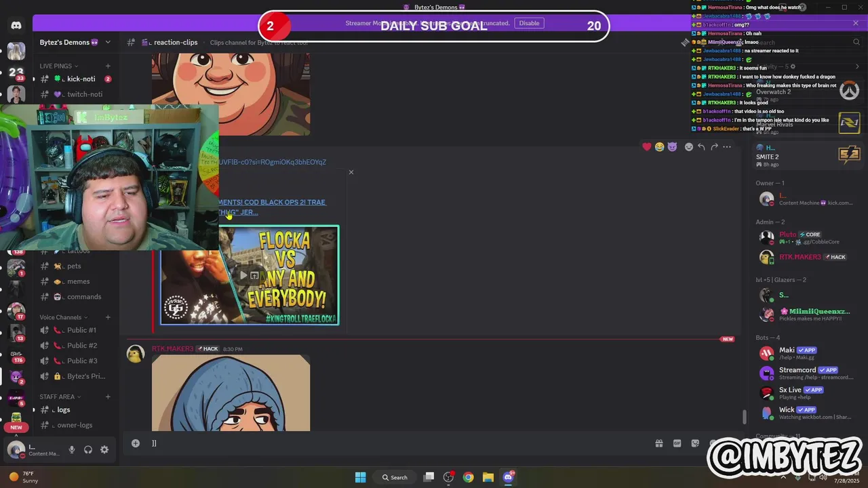The width and height of the screenshot is (868, 488).
Task: Open the add reaction emoji picker
Action: coord(689,146)
